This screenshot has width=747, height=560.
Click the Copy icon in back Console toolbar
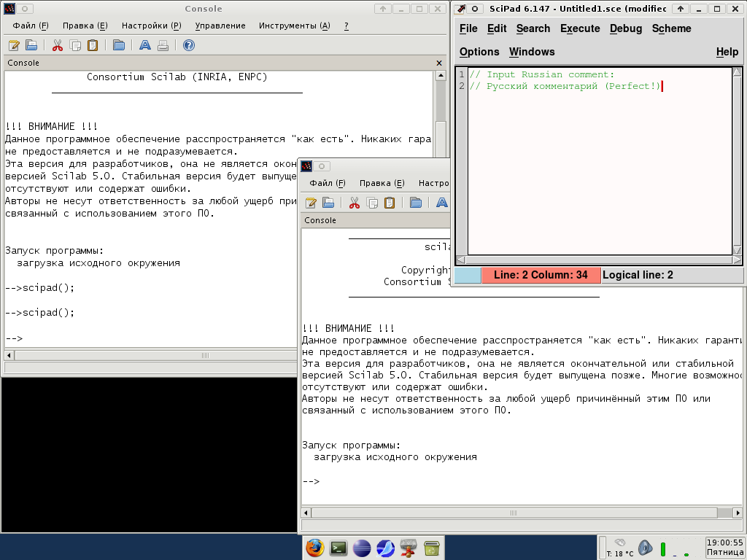(75, 45)
